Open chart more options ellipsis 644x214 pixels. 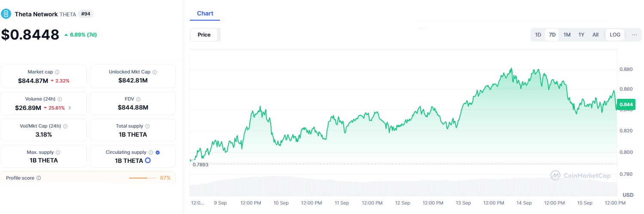point(635,35)
